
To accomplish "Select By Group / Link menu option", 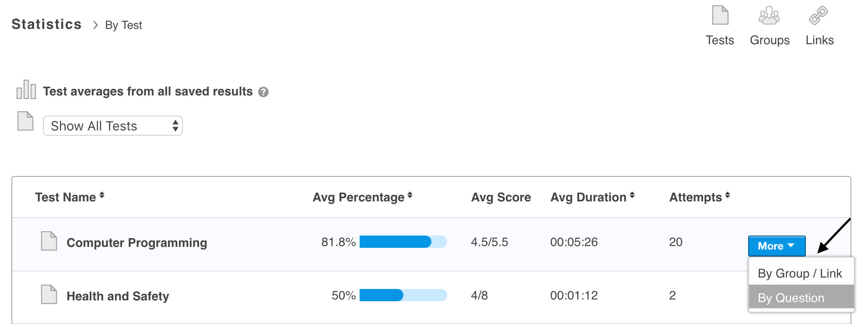I will pyautogui.click(x=800, y=274).
